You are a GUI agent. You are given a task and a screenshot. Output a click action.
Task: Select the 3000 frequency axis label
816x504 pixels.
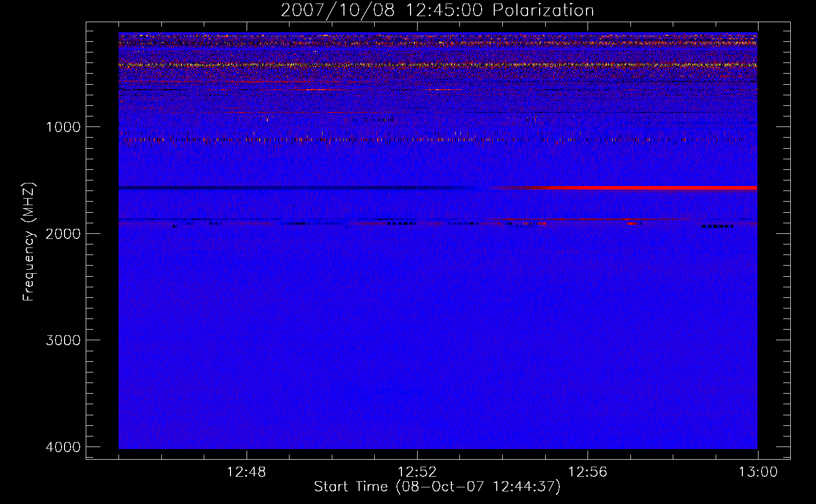click(x=63, y=340)
